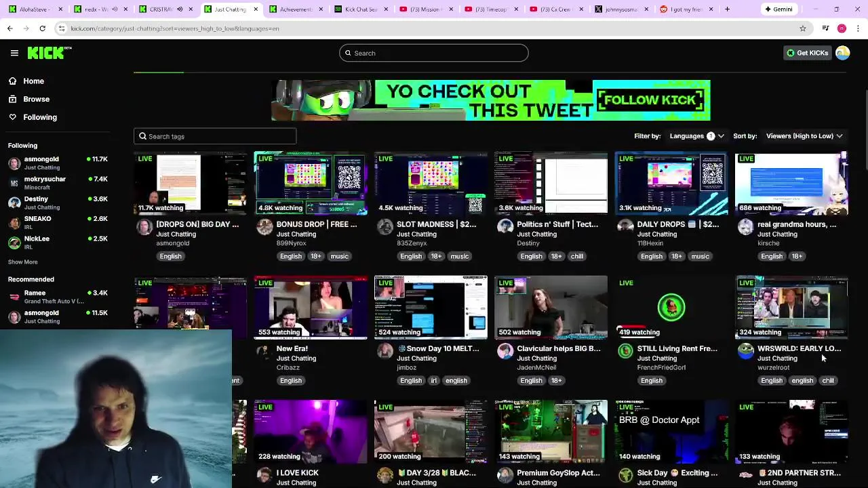Open Politics n' Stuff stream thumbnail
Image resolution: width=868 pixels, height=488 pixels.
[x=551, y=183]
